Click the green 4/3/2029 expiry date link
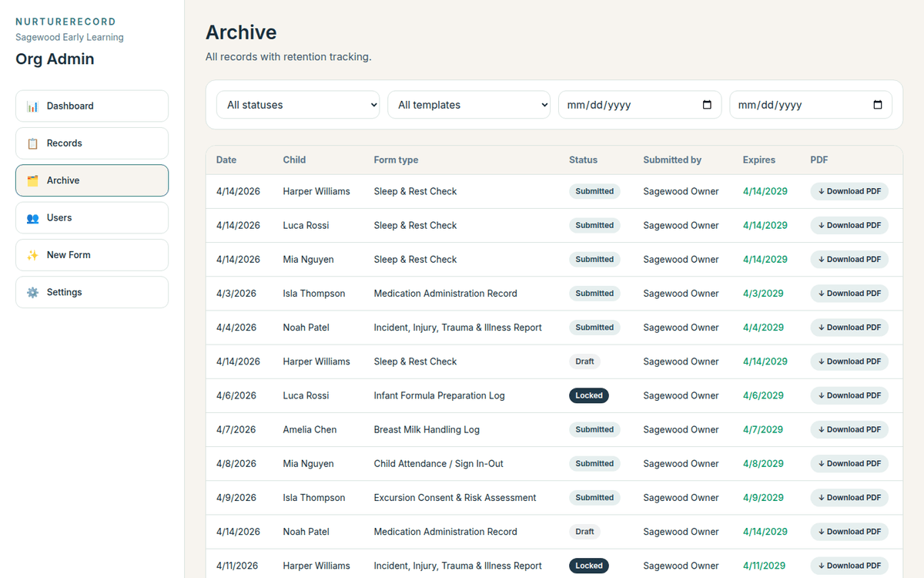The image size is (924, 578). [762, 293]
